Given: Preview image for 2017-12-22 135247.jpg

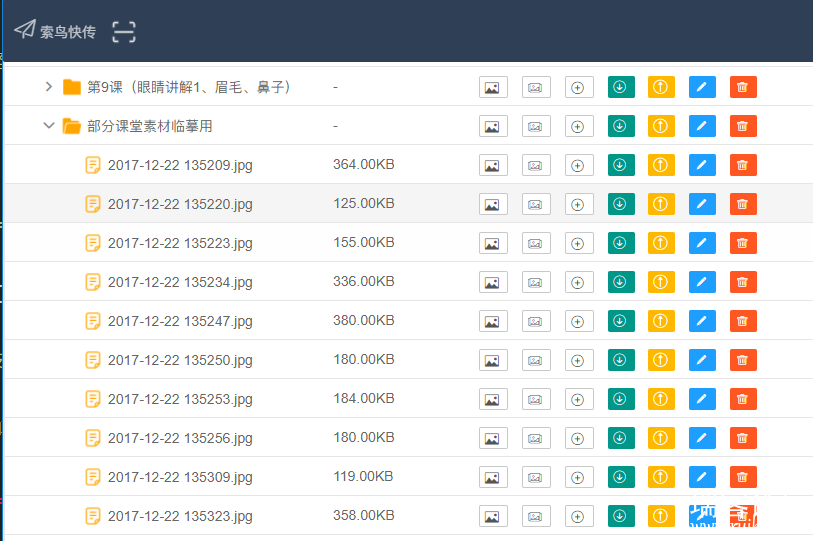Looking at the screenshot, I should 493,322.
